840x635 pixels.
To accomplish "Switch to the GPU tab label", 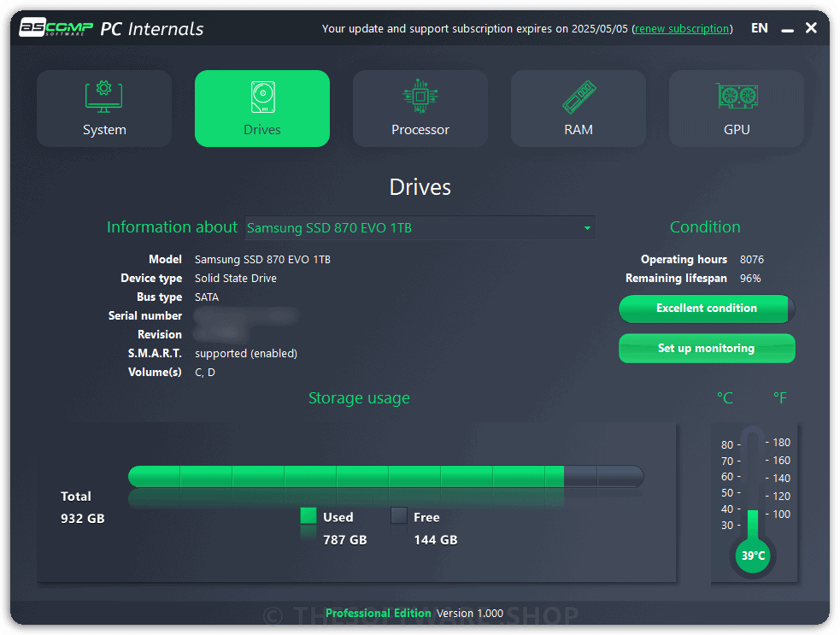I will point(737,130).
